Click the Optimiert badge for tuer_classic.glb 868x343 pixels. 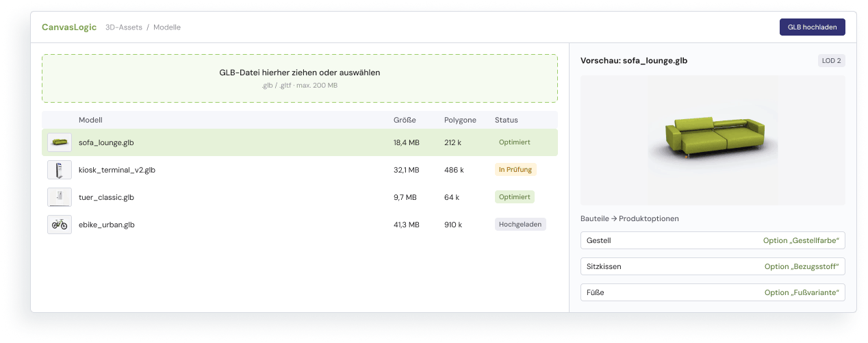[515, 197]
